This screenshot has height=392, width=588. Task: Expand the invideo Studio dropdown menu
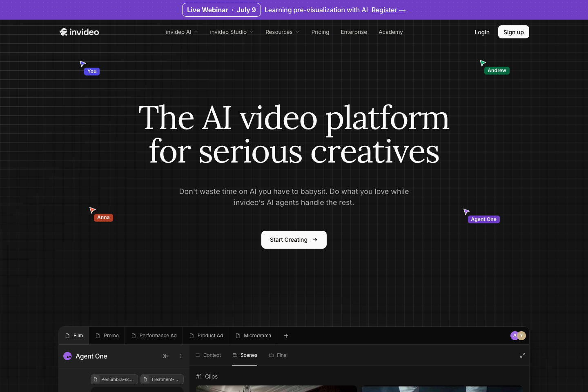pyautogui.click(x=232, y=32)
